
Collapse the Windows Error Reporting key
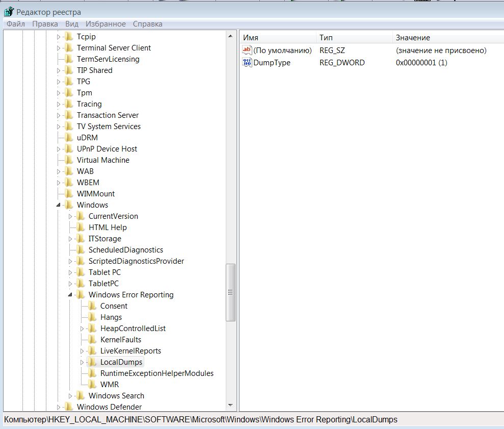(70, 295)
